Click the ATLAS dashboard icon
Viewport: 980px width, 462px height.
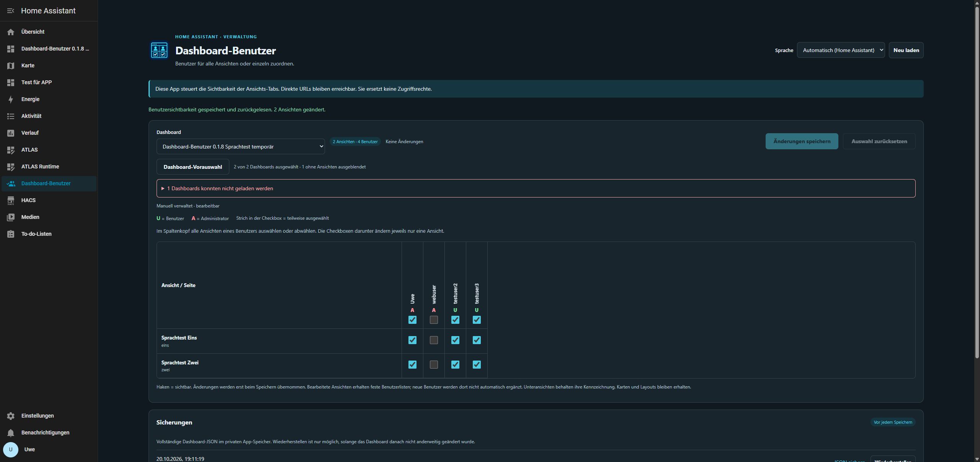[x=11, y=150]
